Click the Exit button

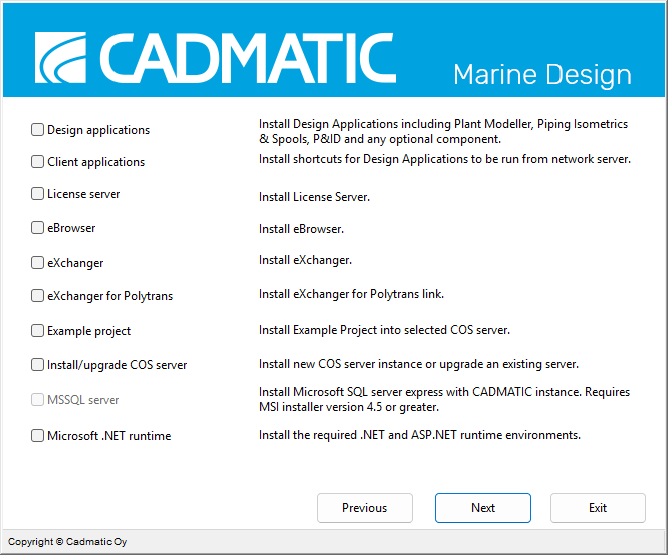click(597, 508)
